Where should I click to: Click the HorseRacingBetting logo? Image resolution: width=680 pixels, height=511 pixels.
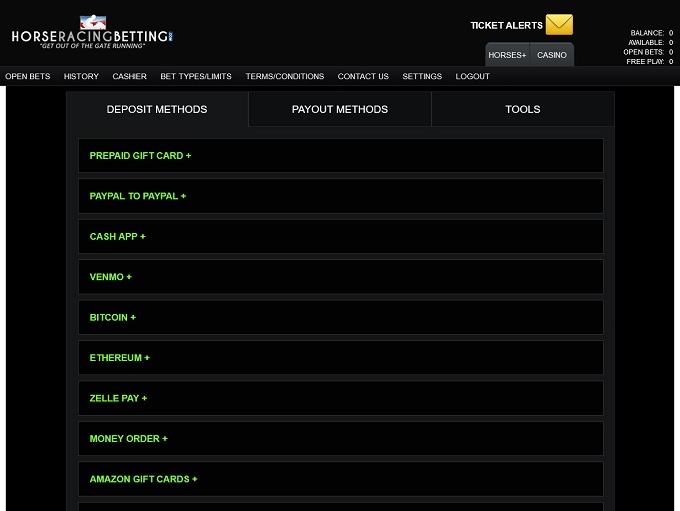click(x=92, y=33)
